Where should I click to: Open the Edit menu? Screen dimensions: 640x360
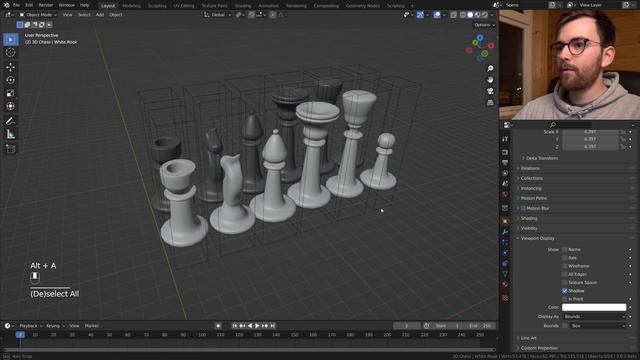29,5
